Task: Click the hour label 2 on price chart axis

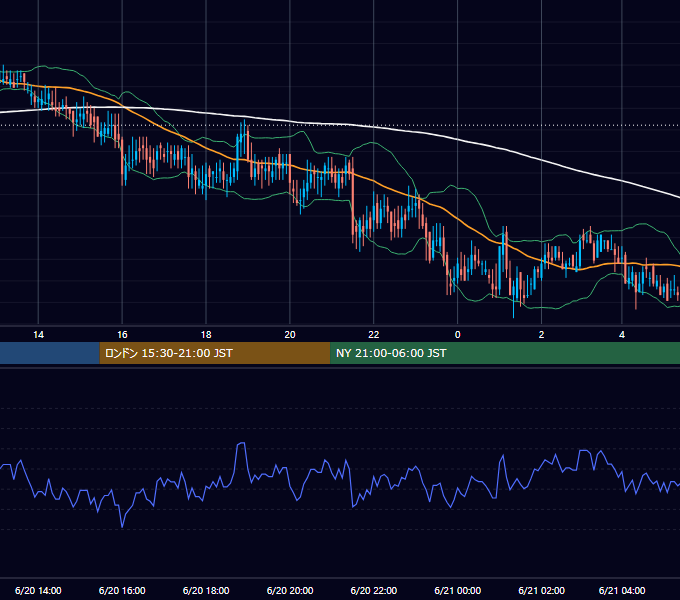Action: pyautogui.click(x=541, y=335)
